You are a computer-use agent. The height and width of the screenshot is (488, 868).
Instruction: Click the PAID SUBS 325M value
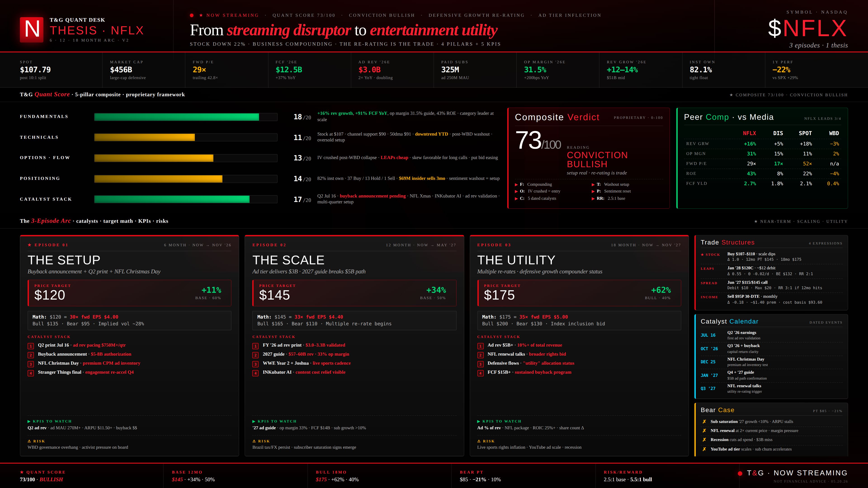450,70
